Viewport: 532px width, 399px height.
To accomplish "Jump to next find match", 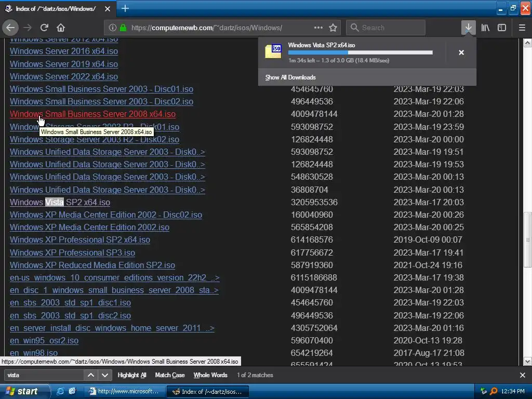I will pyautogui.click(x=105, y=375).
